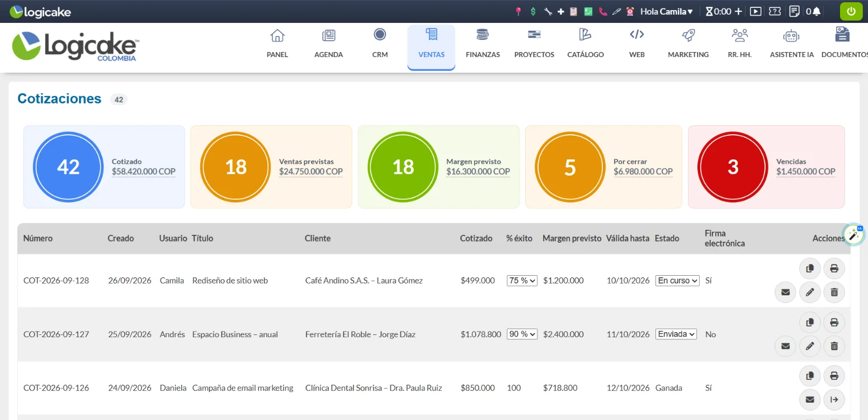Open the notifications bell icon
Image resolution: width=868 pixels, height=420 pixels.
tap(817, 11)
